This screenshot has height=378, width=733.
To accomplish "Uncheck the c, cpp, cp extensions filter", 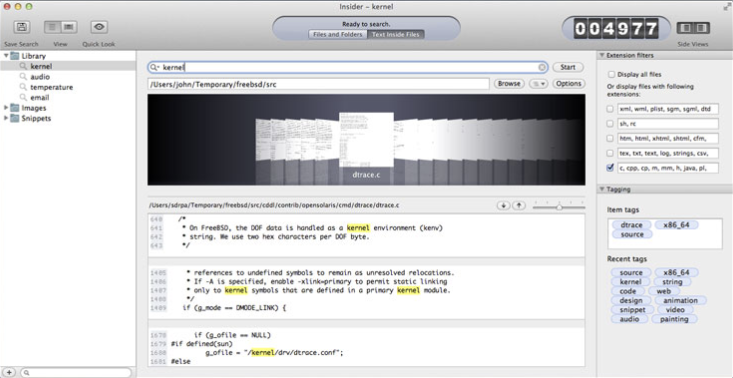I will 611,168.
